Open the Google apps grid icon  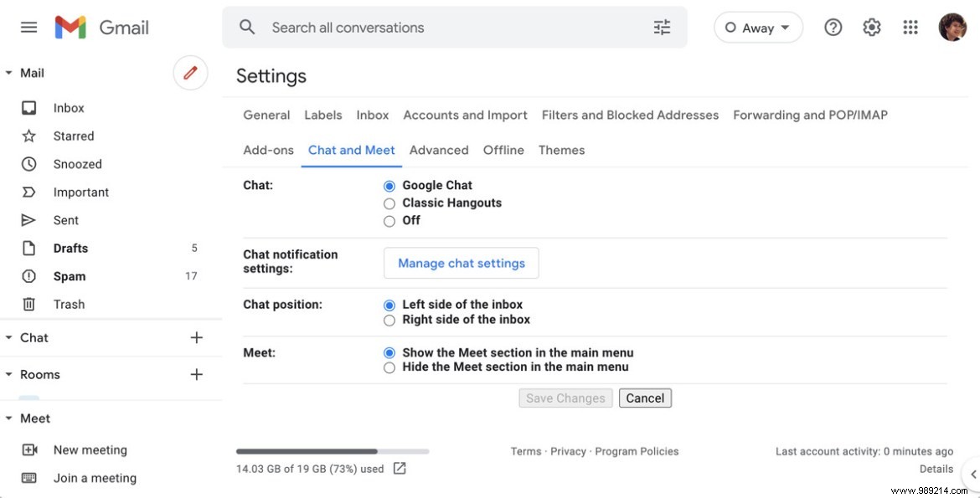(x=910, y=26)
